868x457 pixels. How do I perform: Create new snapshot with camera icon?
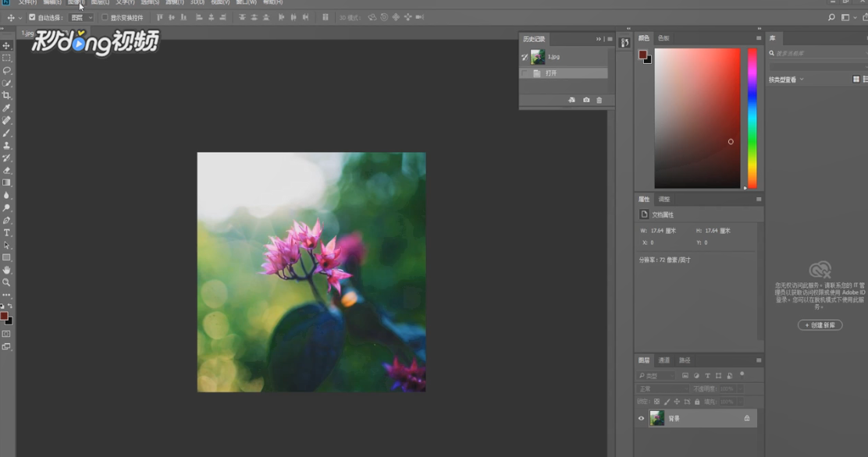pyautogui.click(x=586, y=100)
